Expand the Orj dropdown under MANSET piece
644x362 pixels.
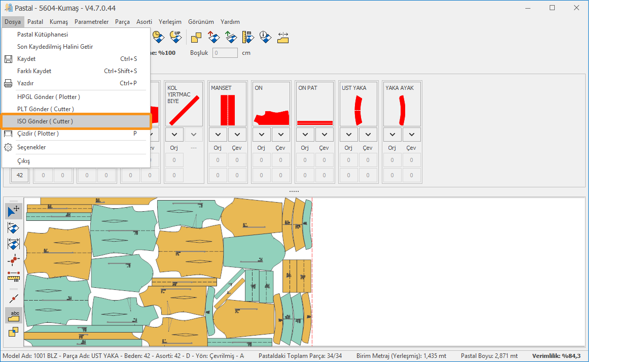[218, 135]
